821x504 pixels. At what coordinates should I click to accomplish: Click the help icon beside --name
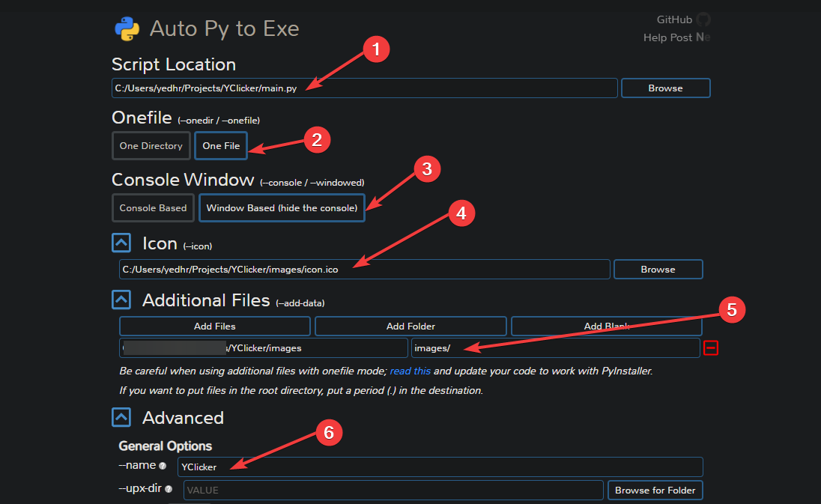[x=163, y=467]
